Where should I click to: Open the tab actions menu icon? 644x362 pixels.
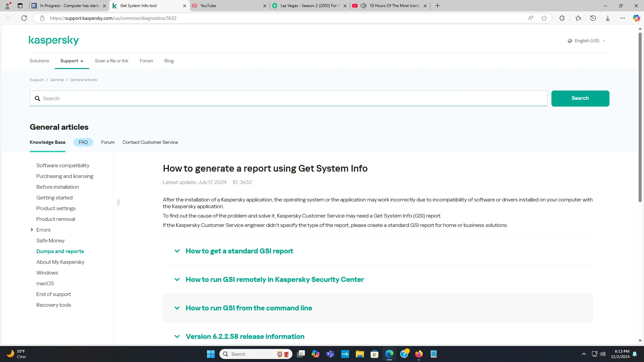tap(20, 6)
